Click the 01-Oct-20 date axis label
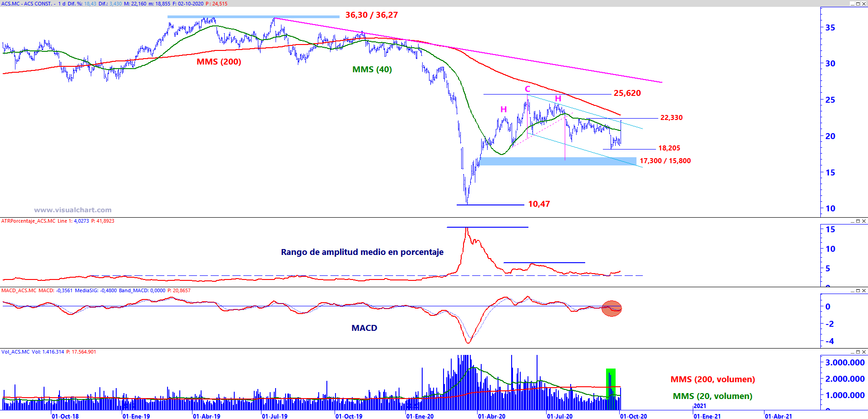Image resolution: width=868 pixels, height=419 pixels. pyautogui.click(x=634, y=416)
